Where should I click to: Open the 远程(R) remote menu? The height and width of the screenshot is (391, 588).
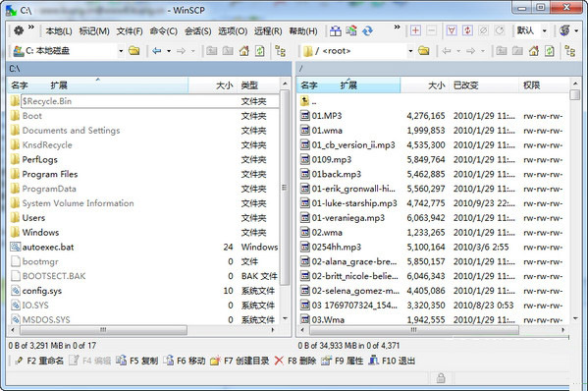click(268, 31)
